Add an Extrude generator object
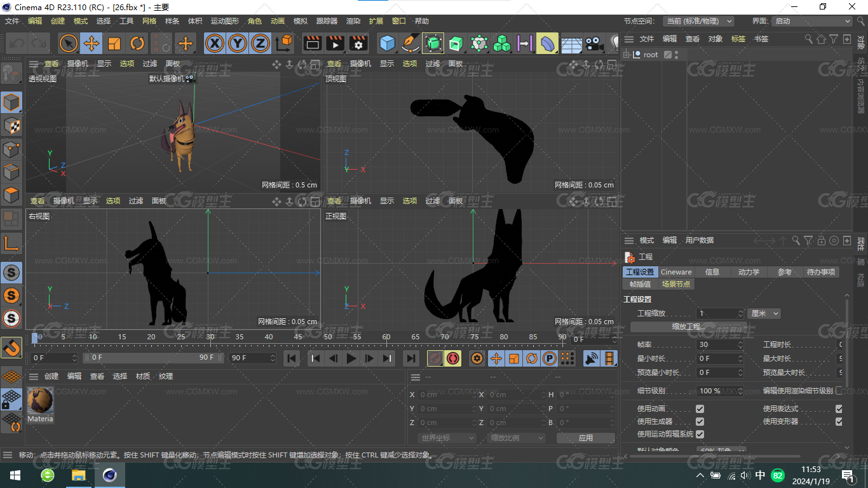 click(456, 43)
